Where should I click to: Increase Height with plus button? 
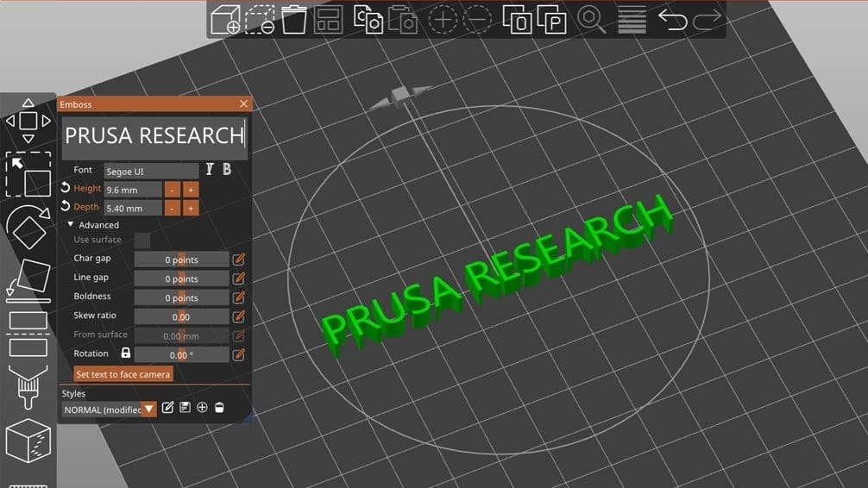pos(191,190)
